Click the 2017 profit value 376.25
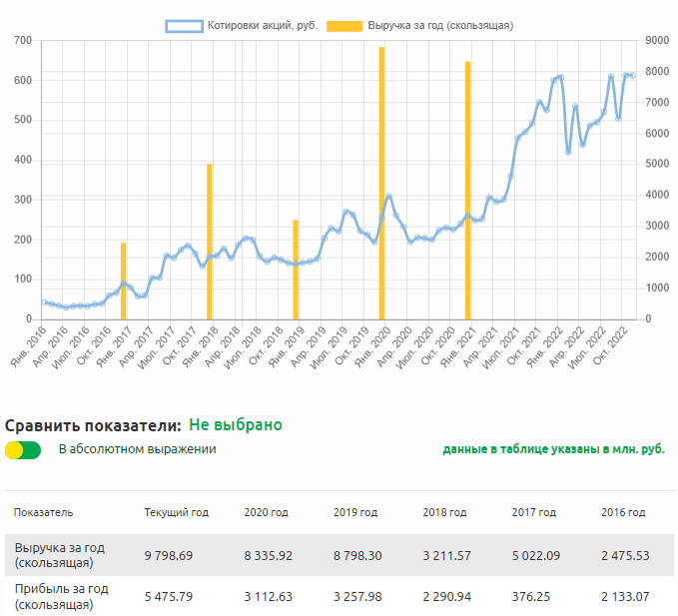This screenshot has height=616, width=678. [530, 596]
